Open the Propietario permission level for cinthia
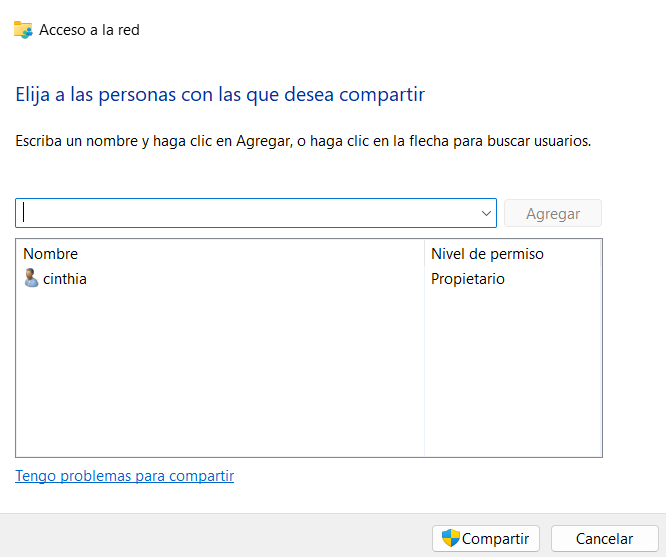666x557 pixels. [x=468, y=279]
